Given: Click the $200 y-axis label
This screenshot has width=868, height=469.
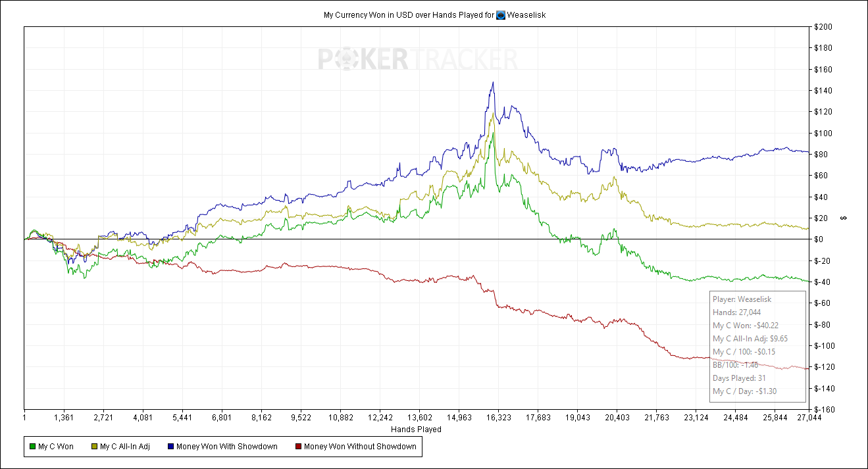Looking at the screenshot, I should (x=824, y=27).
